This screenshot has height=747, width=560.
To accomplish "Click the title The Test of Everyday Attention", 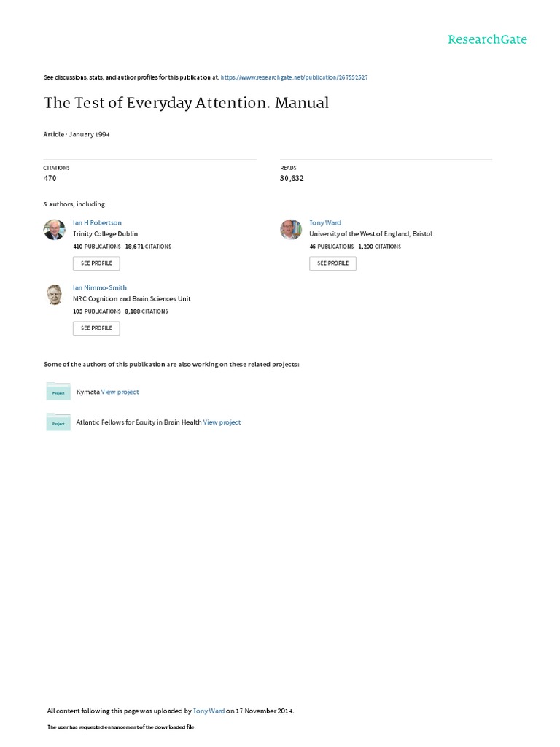I will (x=186, y=103).
